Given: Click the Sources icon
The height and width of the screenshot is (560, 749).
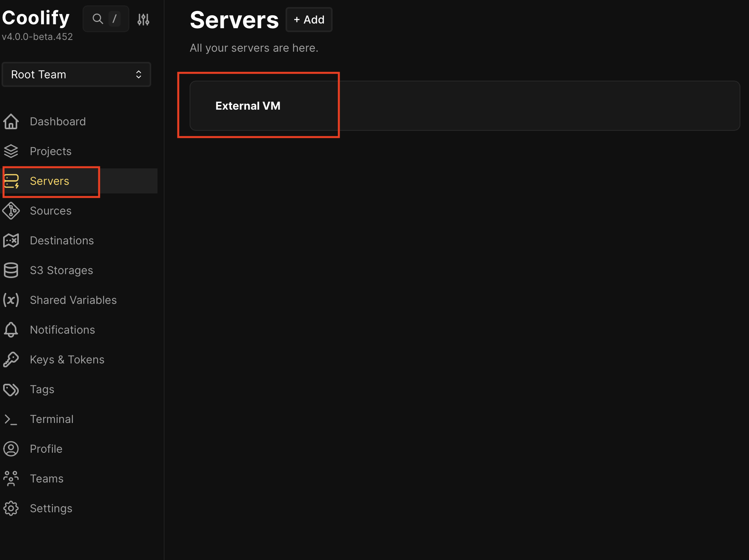Looking at the screenshot, I should pyautogui.click(x=11, y=211).
